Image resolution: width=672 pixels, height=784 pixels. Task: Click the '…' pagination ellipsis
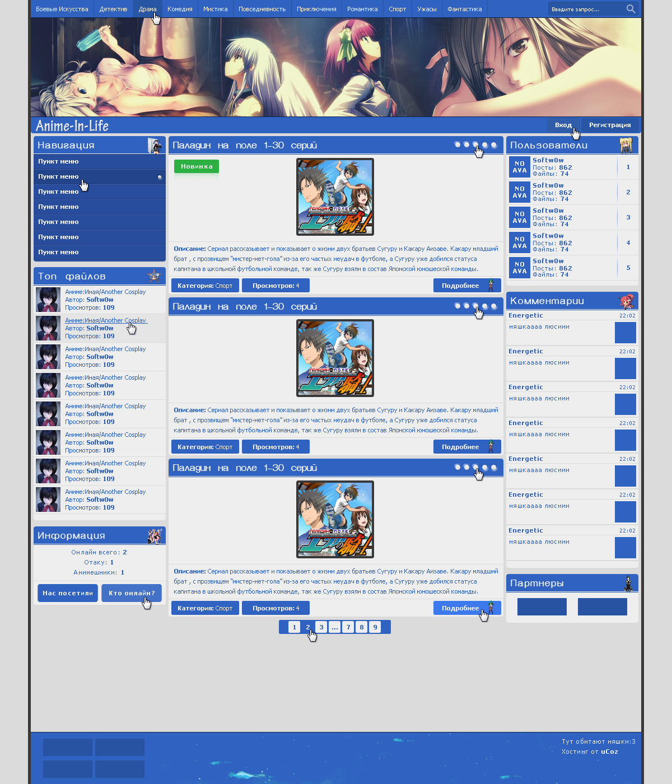[335, 627]
